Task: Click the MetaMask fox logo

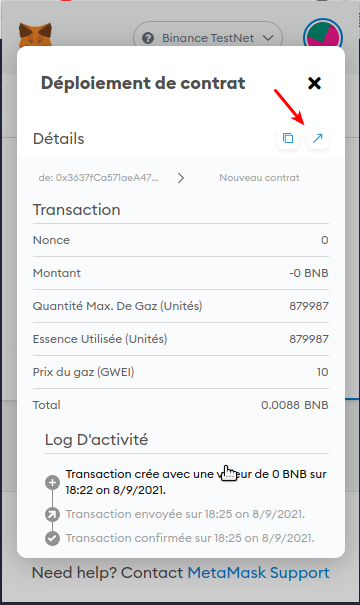Action: [x=35, y=35]
